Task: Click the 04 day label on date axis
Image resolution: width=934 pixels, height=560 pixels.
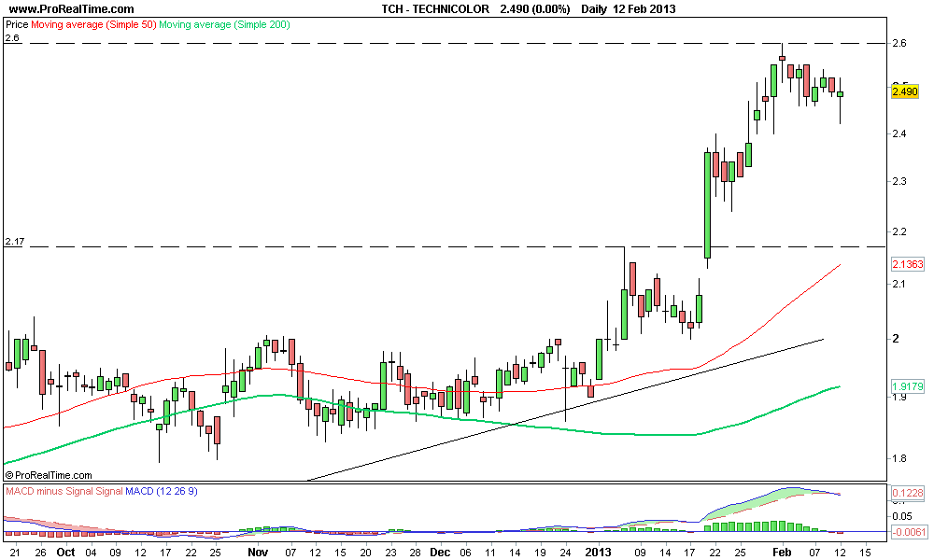Action: pos(91,553)
